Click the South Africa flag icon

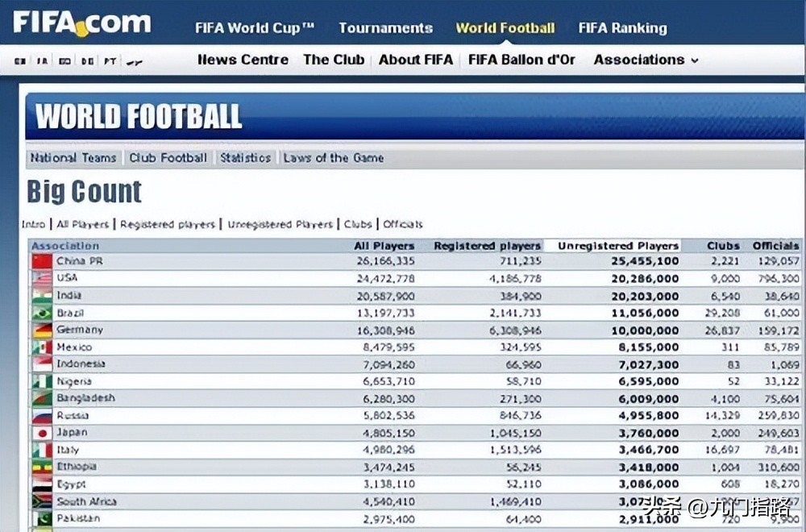(x=42, y=501)
